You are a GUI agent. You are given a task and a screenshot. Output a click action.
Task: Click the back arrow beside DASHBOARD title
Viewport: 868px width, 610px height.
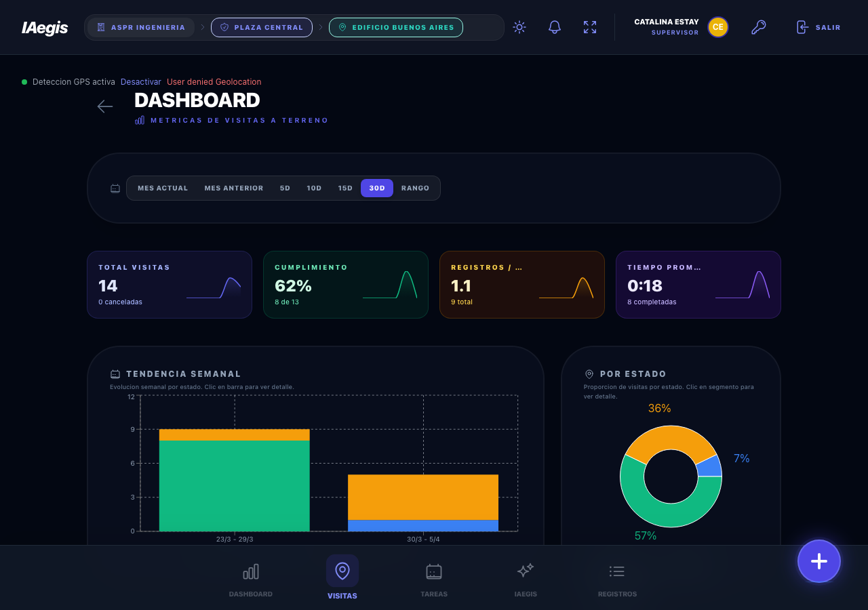point(105,106)
